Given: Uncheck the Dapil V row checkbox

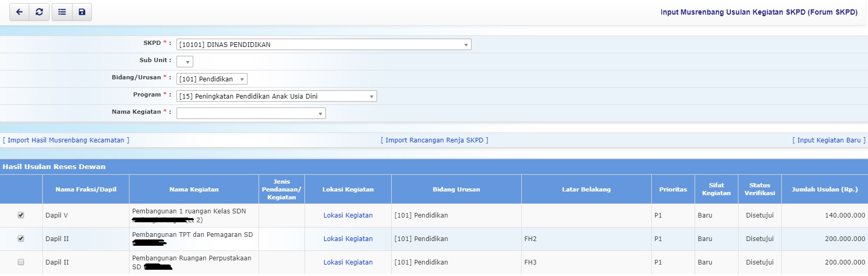Looking at the screenshot, I should 21,215.
